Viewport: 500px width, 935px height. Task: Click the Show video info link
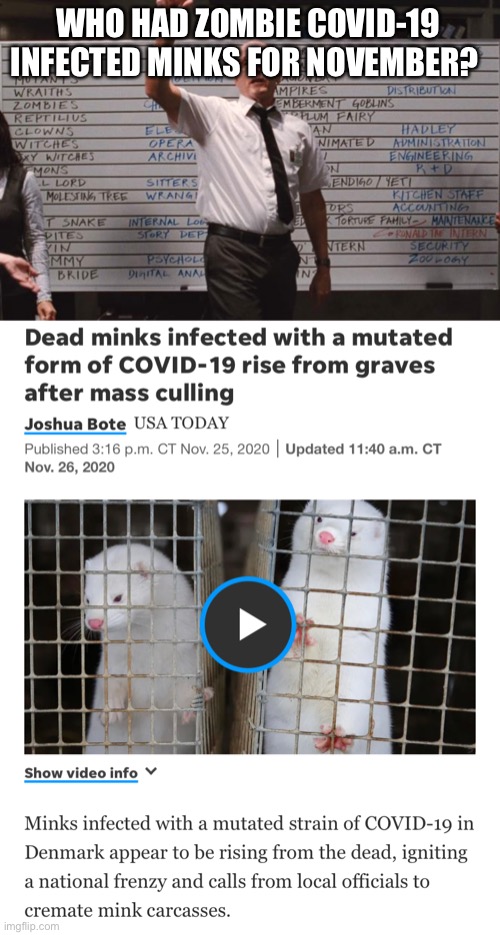coord(81,773)
